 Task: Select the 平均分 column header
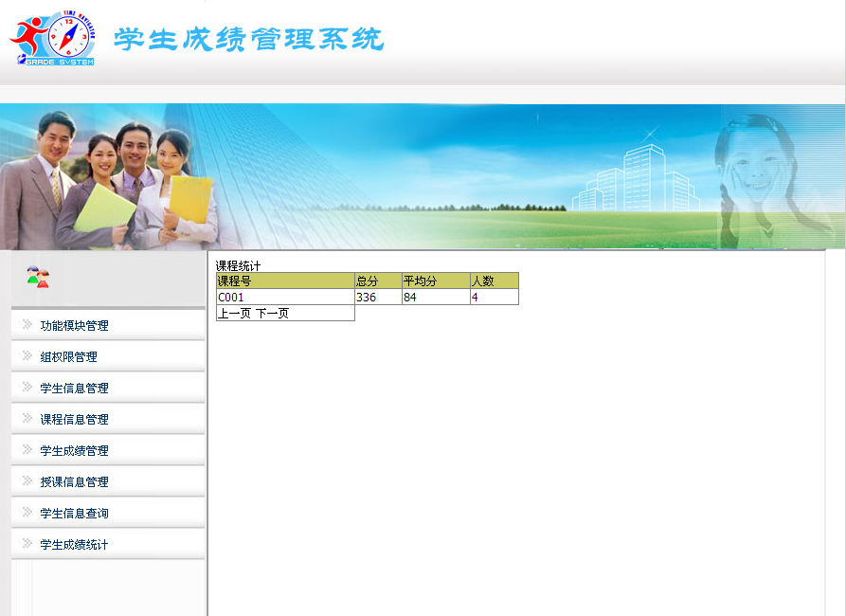tap(420, 281)
